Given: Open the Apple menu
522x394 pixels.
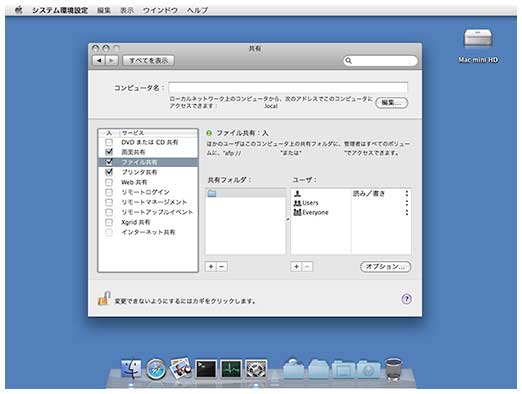Looking at the screenshot, I should point(19,10).
